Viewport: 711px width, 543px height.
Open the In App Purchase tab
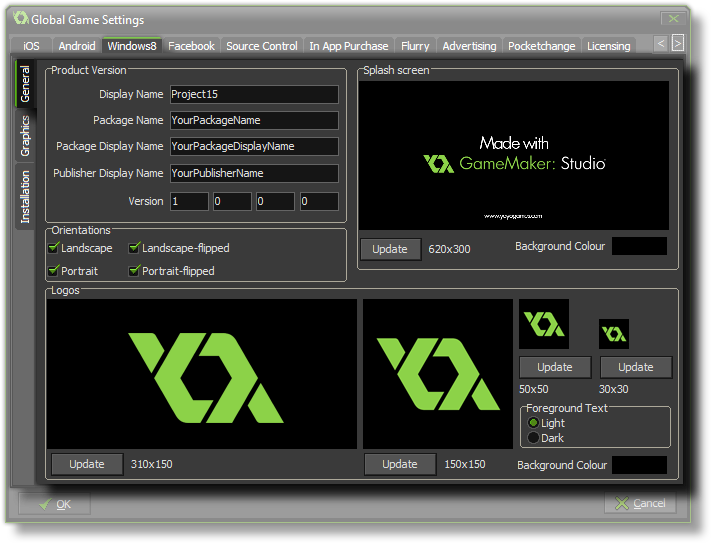pos(349,46)
